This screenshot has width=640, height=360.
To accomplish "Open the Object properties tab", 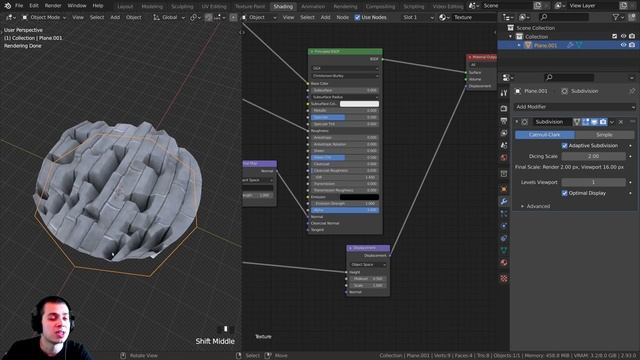I will point(504,189).
